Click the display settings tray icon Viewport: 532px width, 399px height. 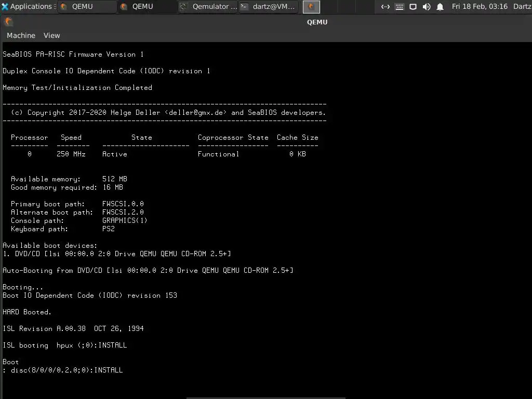(x=413, y=7)
